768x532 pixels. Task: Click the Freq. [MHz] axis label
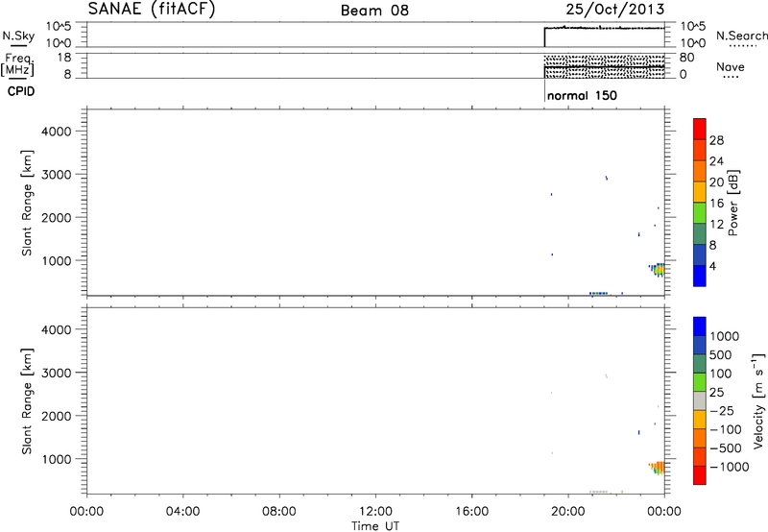[18, 64]
